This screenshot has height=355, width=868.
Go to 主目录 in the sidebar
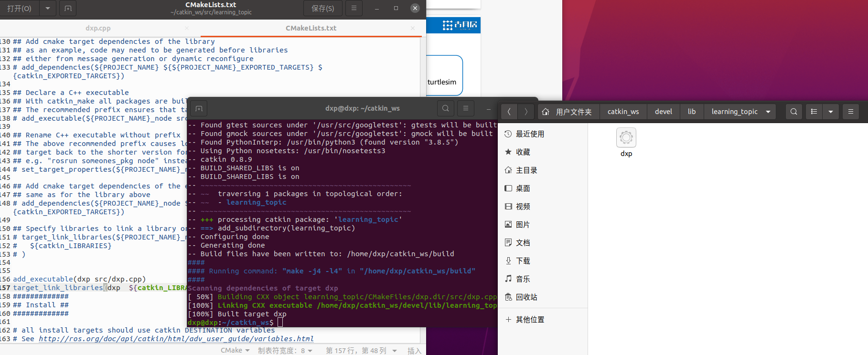(543, 170)
